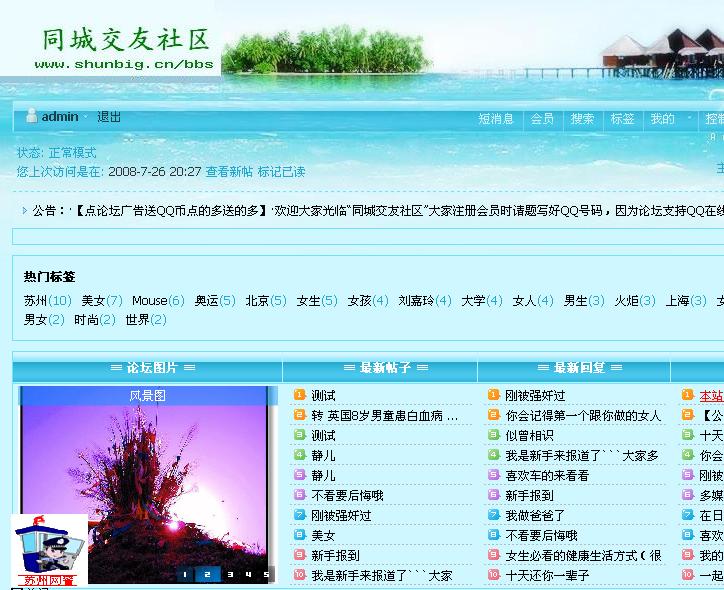This screenshot has height=590, width=724.
Task: Open post 转 英国8岁男童患白血病
Action: tap(385, 415)
